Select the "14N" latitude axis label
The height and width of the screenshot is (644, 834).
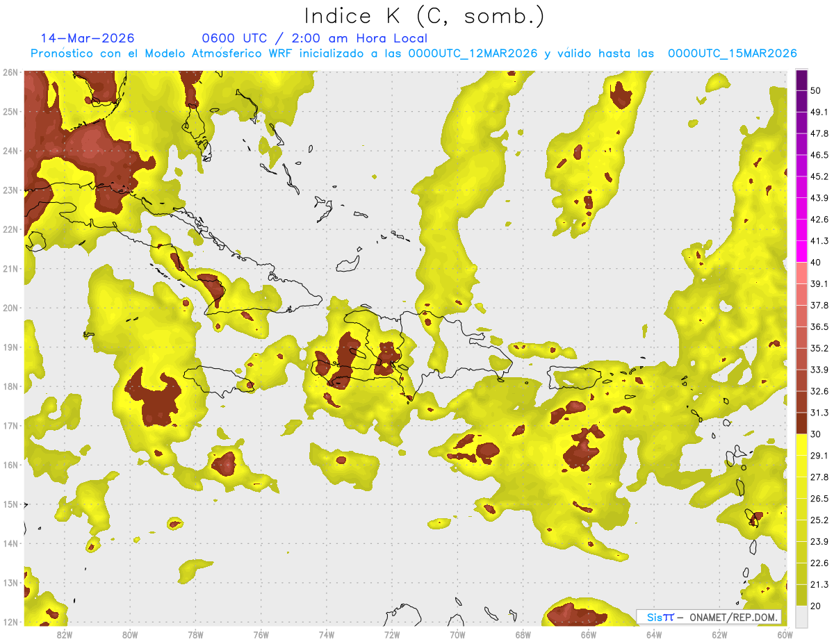coord(10,543)
